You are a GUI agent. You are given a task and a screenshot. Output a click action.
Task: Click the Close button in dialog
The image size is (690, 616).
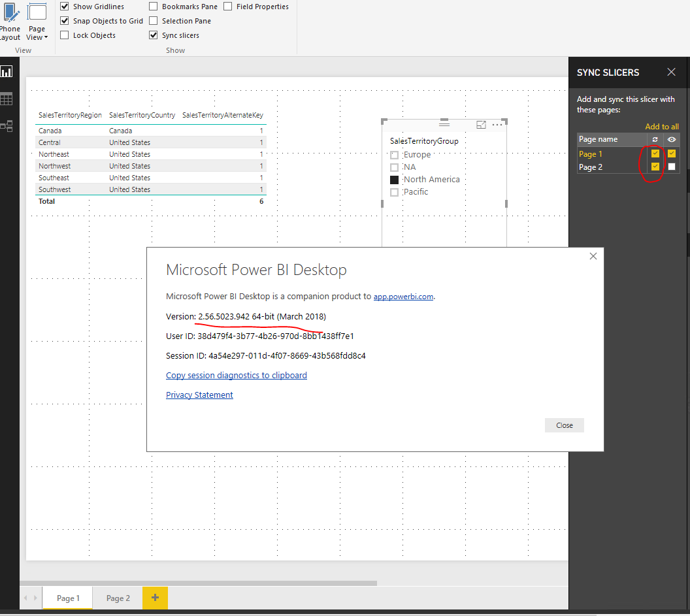point(564,425)
